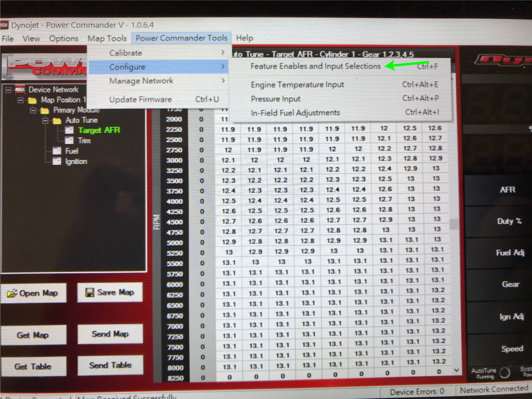Click the Gear gauge label

pyautogui.click(x=510, y=284)
